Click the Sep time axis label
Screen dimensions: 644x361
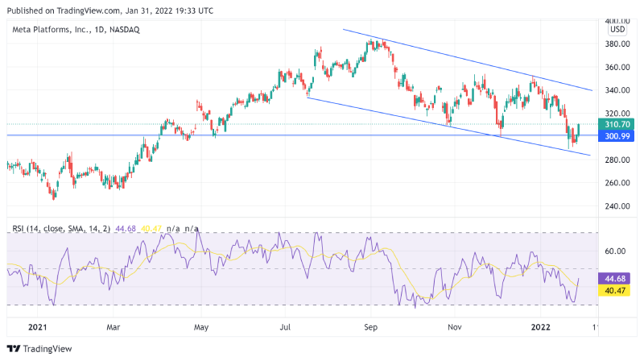[370, 327]
